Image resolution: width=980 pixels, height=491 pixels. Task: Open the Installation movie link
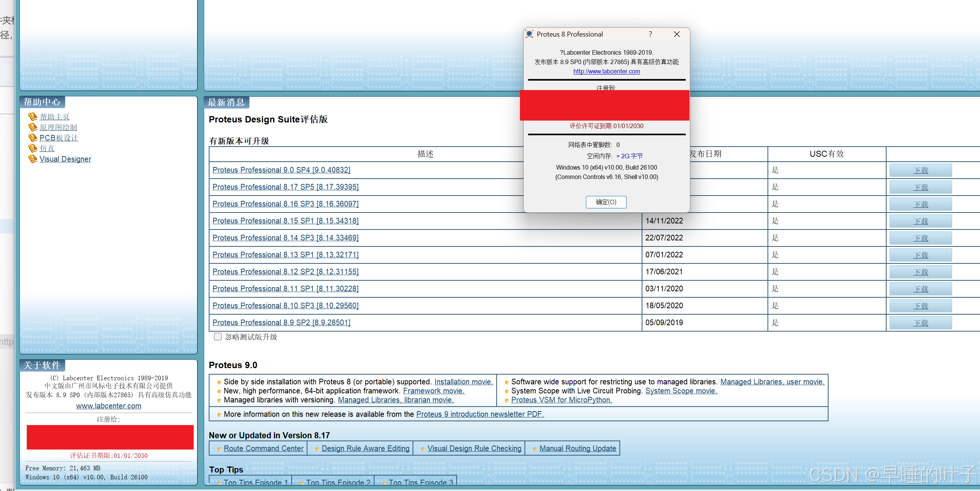click(x=463, y=382)
